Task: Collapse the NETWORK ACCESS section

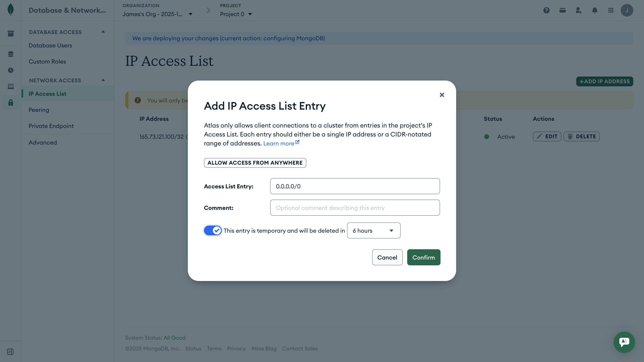Action: coord(103,80)
